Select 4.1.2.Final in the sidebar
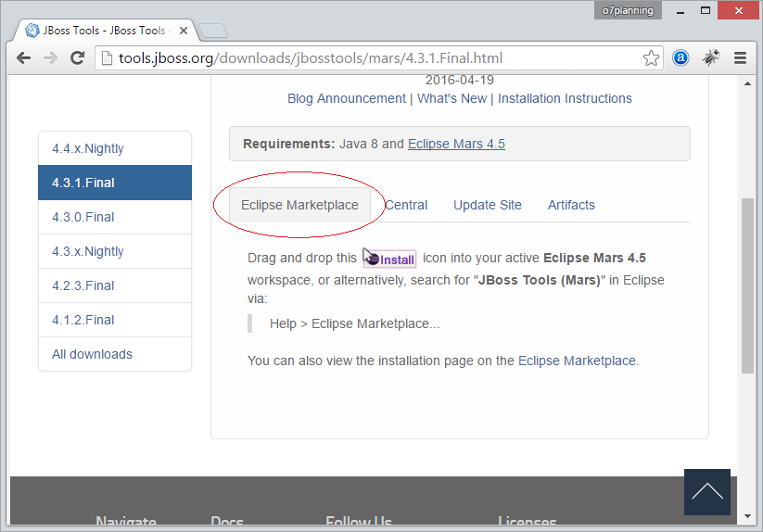This screenshot has width=763, height=532. coord(115,320)
